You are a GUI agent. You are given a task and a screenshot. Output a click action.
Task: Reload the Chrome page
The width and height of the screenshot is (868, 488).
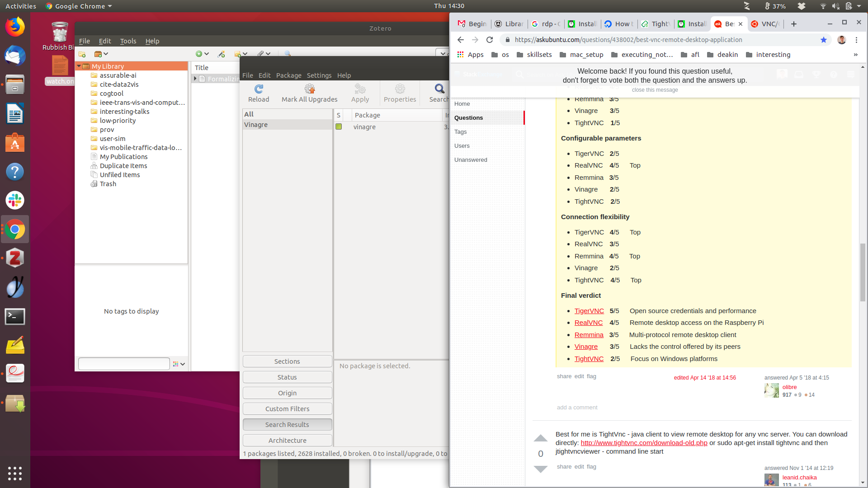(x=490, y=40)
